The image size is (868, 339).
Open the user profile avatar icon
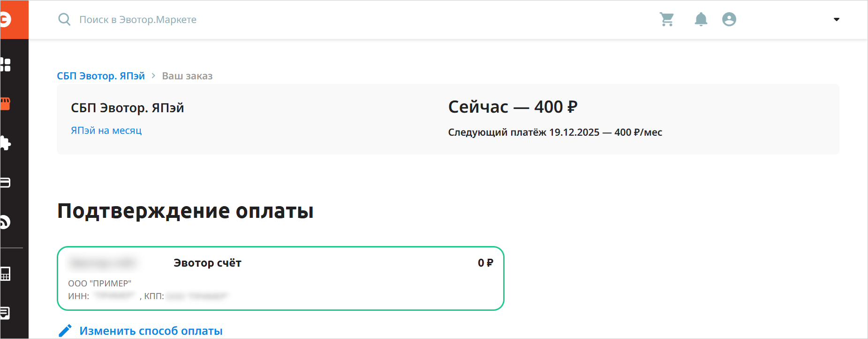729,19
